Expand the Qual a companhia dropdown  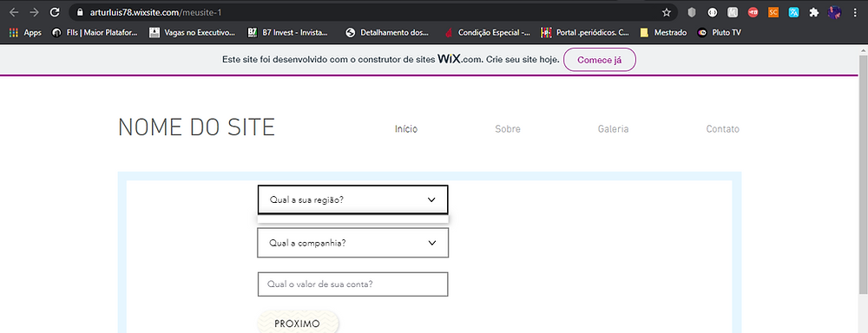tap(352, 243)
